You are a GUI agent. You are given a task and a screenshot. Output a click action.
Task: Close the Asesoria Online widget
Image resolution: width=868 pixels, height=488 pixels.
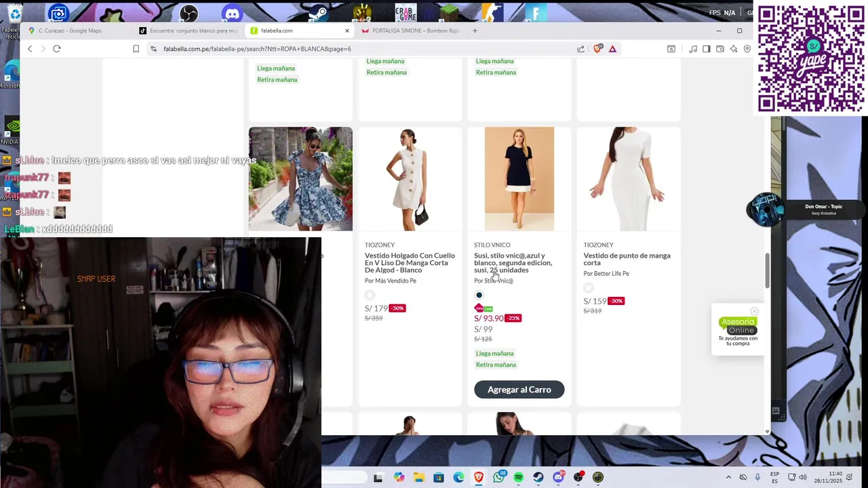tap(754, 311)
